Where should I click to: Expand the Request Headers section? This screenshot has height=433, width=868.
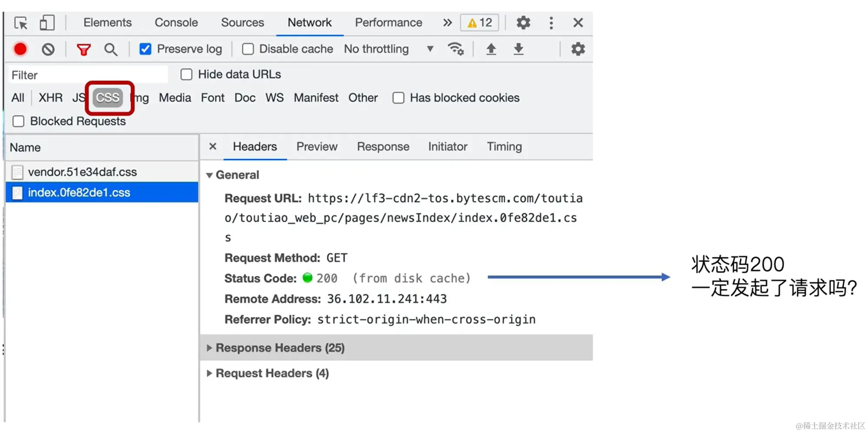[272, 374]
